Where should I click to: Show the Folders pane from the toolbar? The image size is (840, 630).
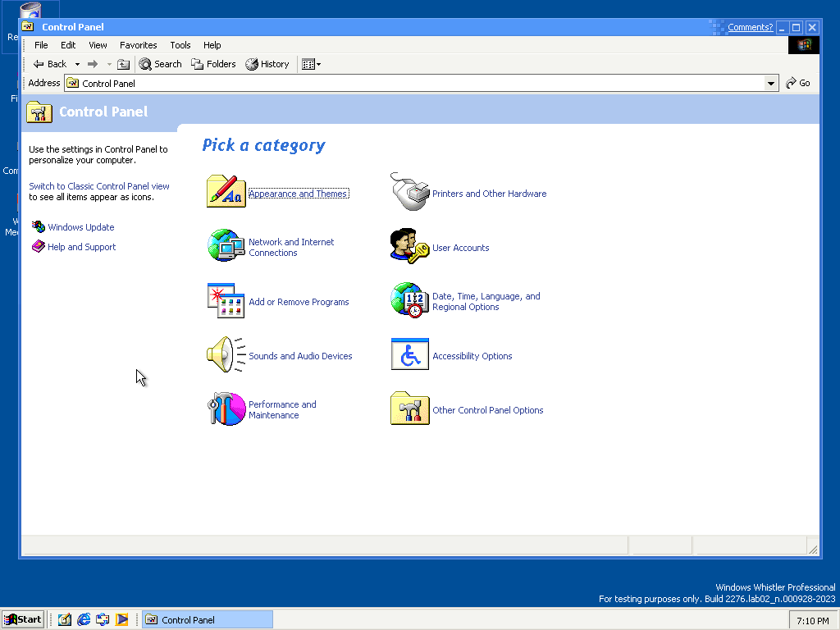coord(214,64)
